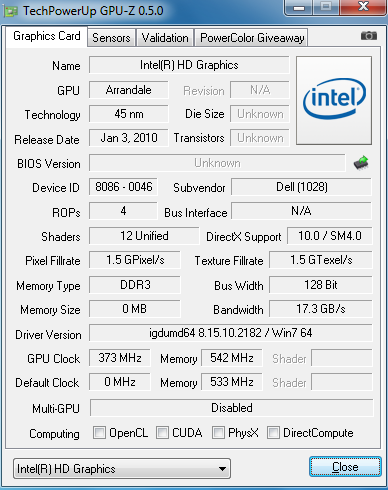This screenshot has height=490, width=388.
Task: Click the Driver Version field
Action: 230,333
